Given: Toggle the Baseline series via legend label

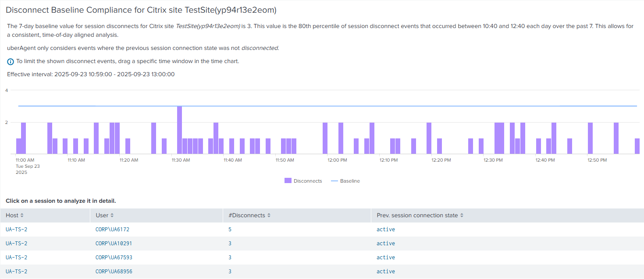Looking at the screenshot, I should [x=350, y=181].
